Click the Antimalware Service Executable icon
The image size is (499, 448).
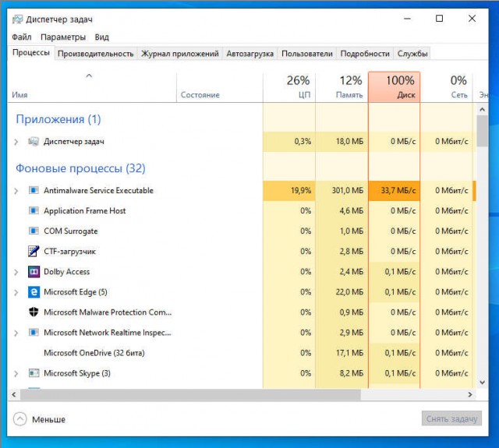tap(34, 190)
